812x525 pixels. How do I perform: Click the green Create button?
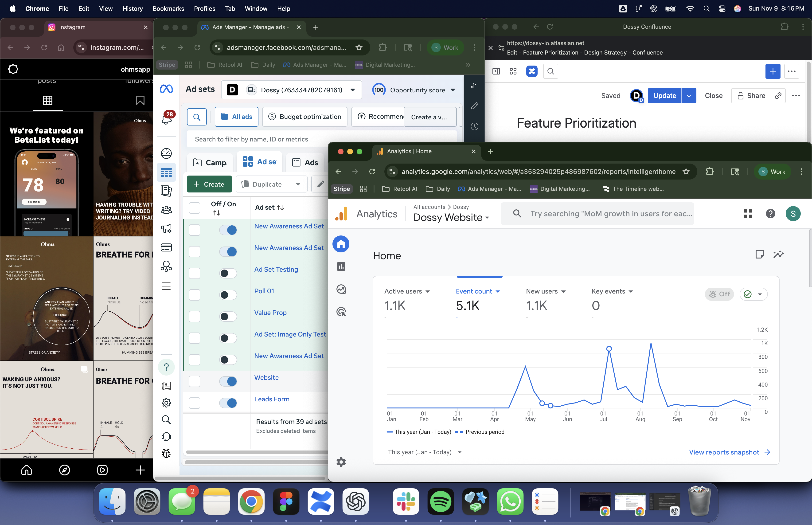pos(209,184)
